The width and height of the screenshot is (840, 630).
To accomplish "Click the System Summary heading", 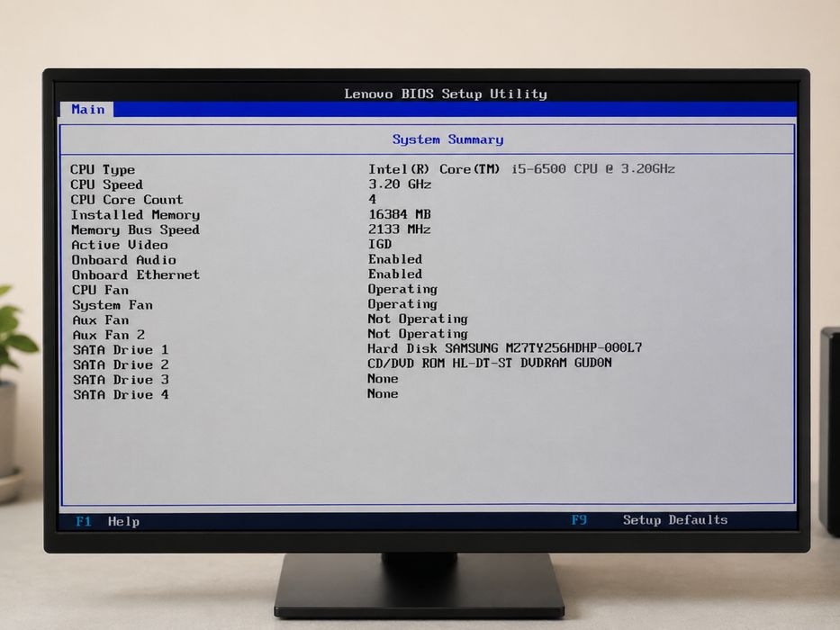I will click(x=447, y=139).
